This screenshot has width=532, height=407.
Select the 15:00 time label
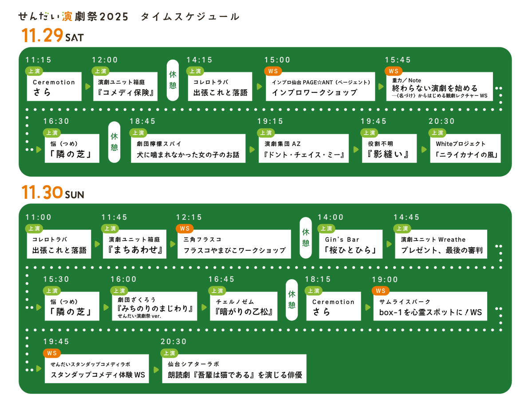coord(277,60)
